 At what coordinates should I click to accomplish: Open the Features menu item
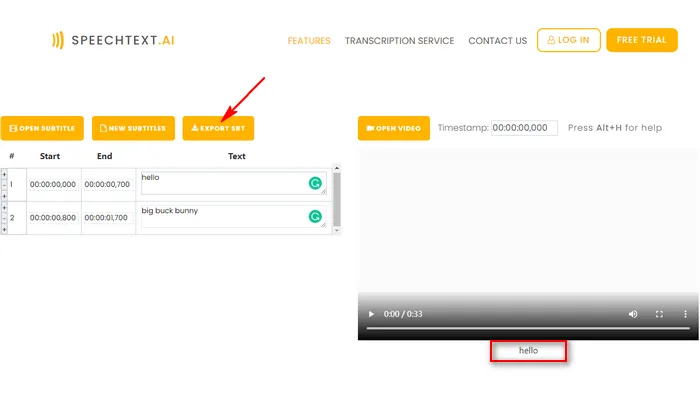[x=309, y=41]
